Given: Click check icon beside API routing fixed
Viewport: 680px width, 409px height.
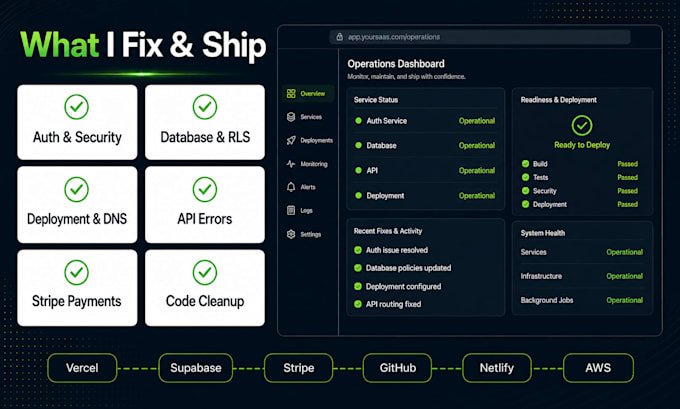Looking at the screenshot, I should click(x=358, y=304).
